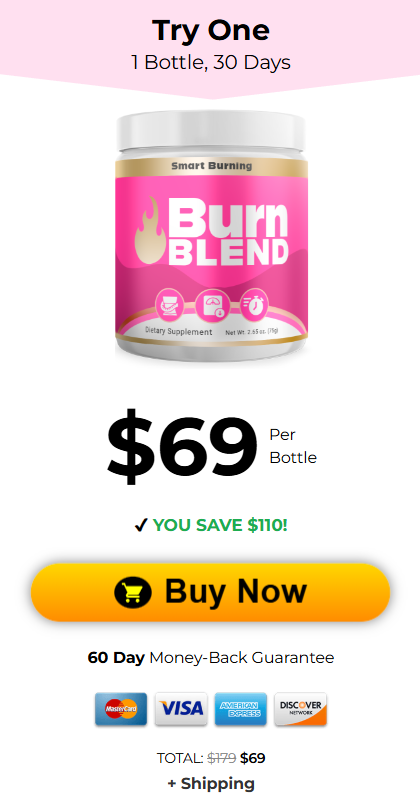The height and width of the screenshot is (795, 420).
Task: Click the Burn Blend product jar image
Action: [211, 235]
